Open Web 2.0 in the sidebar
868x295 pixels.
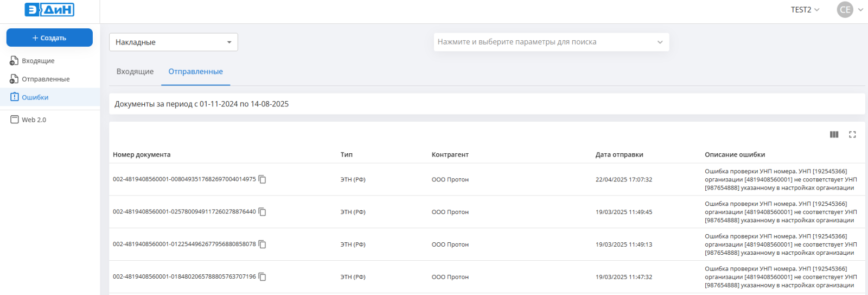point(34,120)
